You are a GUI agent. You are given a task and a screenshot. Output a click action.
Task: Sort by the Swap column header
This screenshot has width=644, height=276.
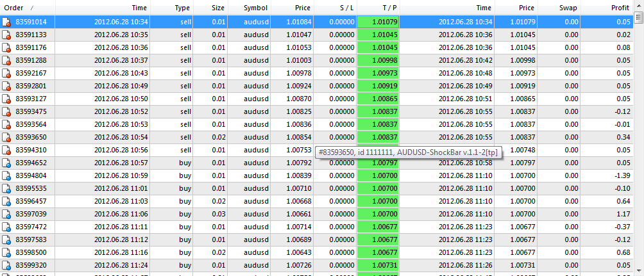(x=559, y=8)
